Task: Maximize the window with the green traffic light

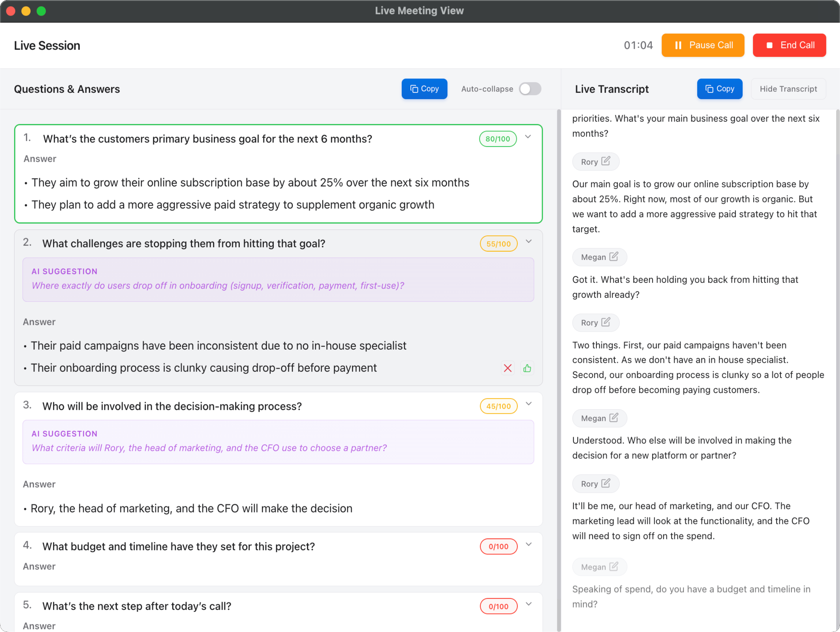Action: (x=41, y=11)
